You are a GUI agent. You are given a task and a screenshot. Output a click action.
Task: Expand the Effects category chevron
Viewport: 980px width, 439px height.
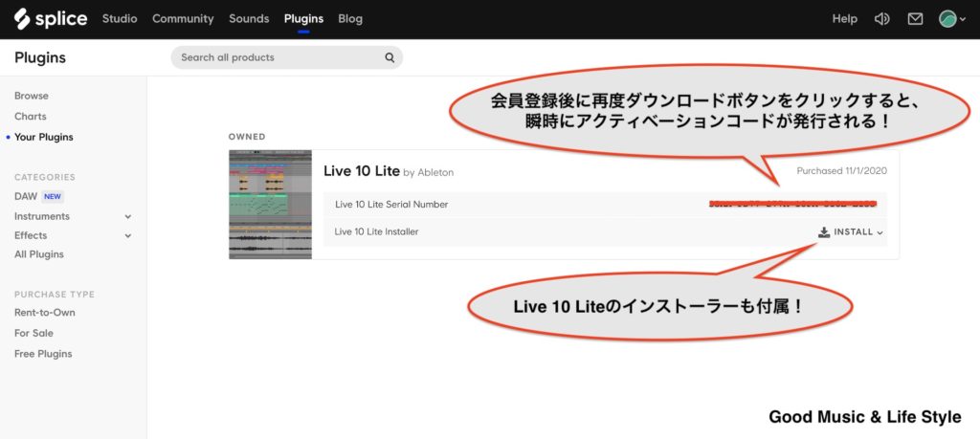point(128,236)
